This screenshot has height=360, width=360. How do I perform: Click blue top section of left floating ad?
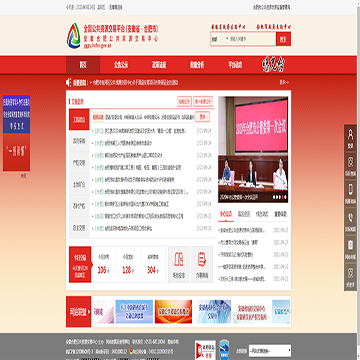click(x=16, y=114)
